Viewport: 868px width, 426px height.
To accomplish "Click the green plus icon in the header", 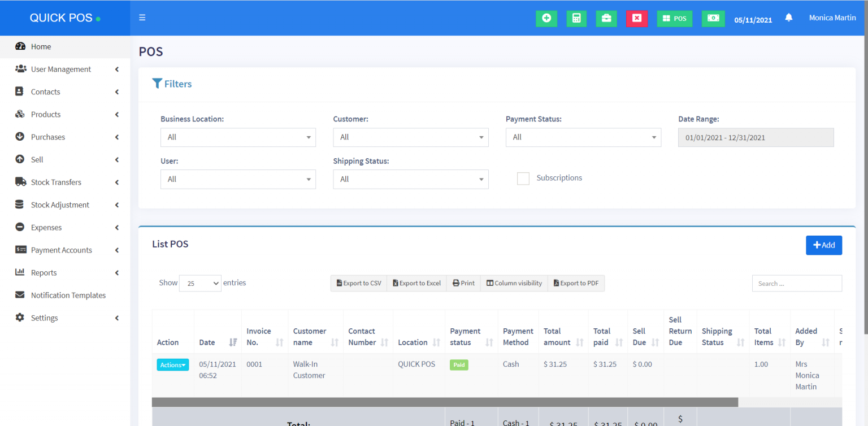I will 546,18.
